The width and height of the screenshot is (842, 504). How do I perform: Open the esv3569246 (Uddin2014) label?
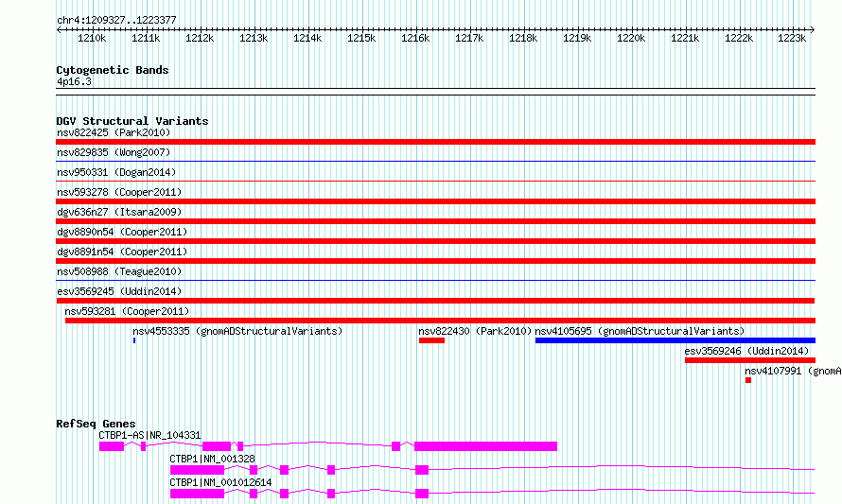pyautogui.click(x=746, y=351)
